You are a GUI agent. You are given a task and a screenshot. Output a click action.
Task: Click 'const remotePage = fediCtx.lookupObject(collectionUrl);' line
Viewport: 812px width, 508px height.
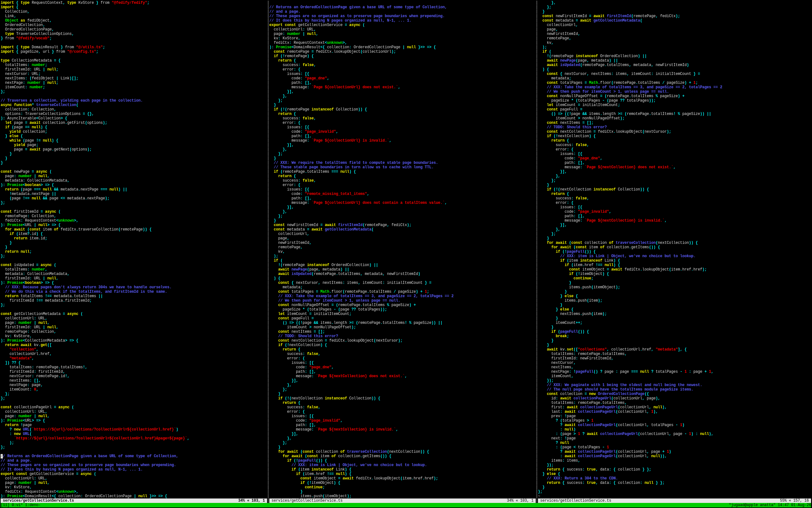pos(335,52)
